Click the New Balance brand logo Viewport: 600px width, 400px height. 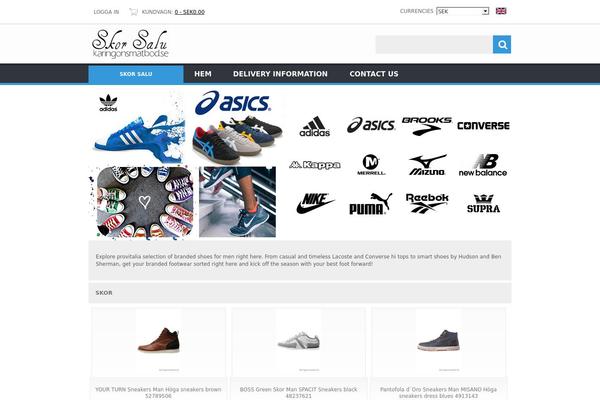(483, 165)
